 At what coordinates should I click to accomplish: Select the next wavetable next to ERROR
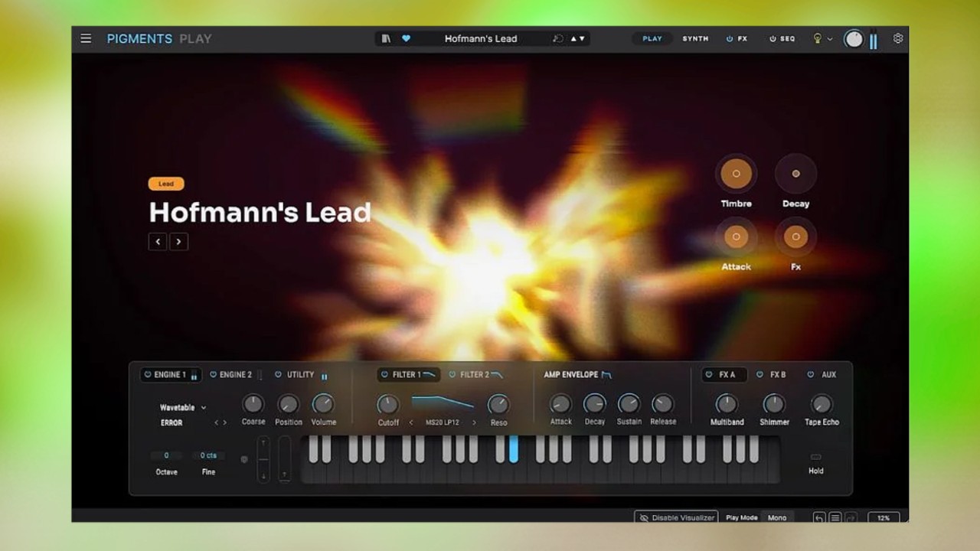pos(225,422)
